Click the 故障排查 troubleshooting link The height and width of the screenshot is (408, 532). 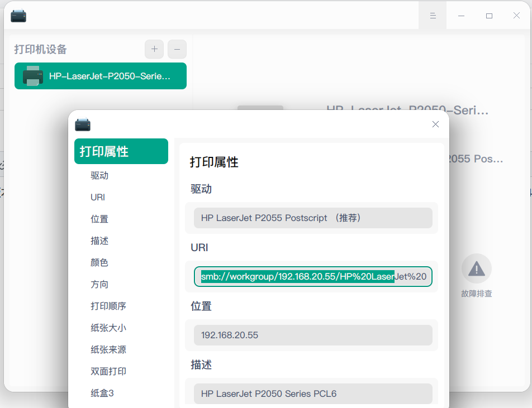coord(476,294)
